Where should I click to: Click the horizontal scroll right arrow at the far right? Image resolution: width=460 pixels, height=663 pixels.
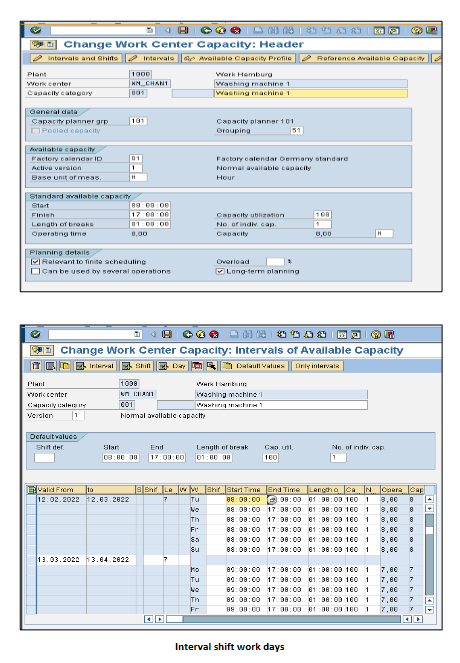[418, 619]
